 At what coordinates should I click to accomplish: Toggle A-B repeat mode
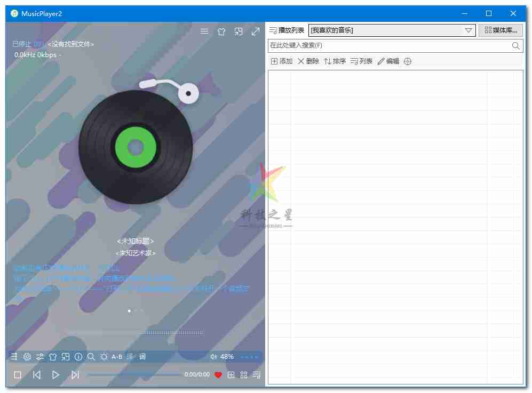tap(117, 357)
